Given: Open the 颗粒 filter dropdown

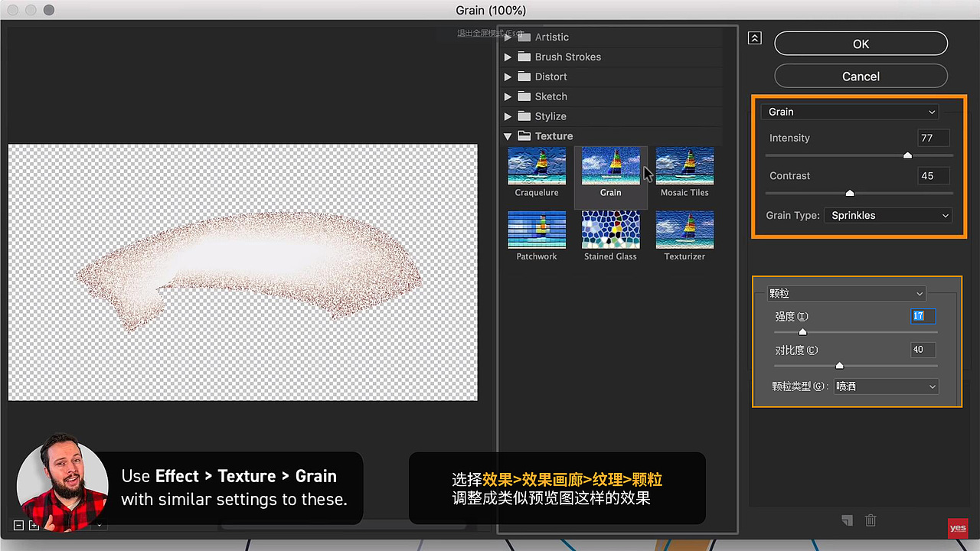Looking at the screenshot, I should (x=847, y=294).
